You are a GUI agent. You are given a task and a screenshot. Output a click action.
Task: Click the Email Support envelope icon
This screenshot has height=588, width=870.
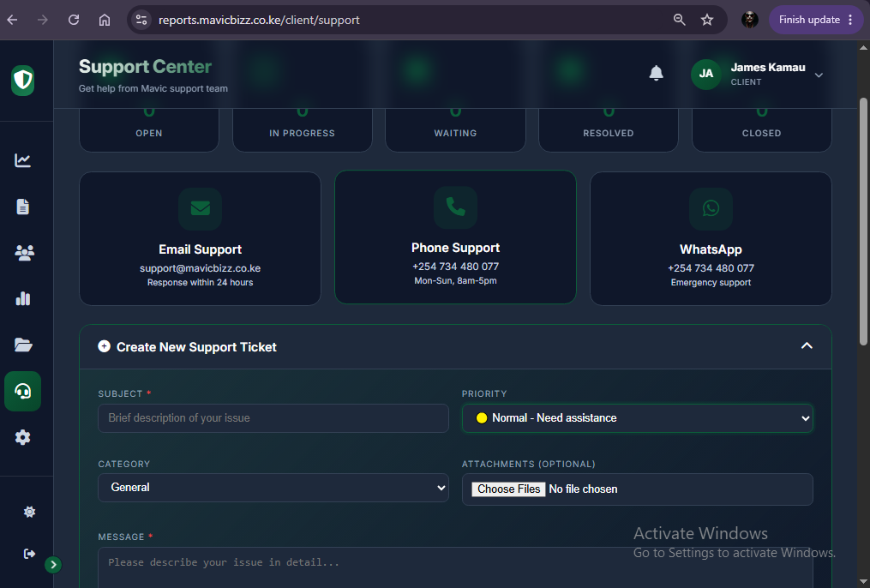click(x=201, y=208)
